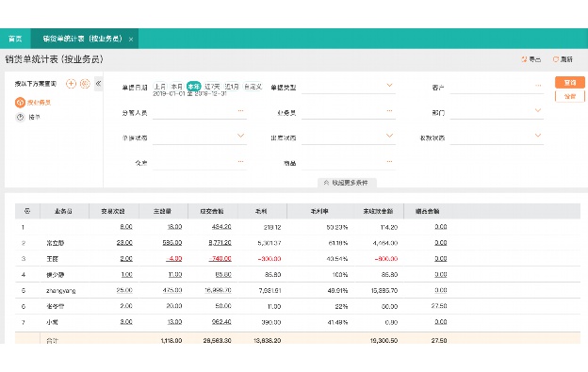Screen dimensions: 588x372
Task: Open the query scheme settings gear icon
Action: (85, 84)
